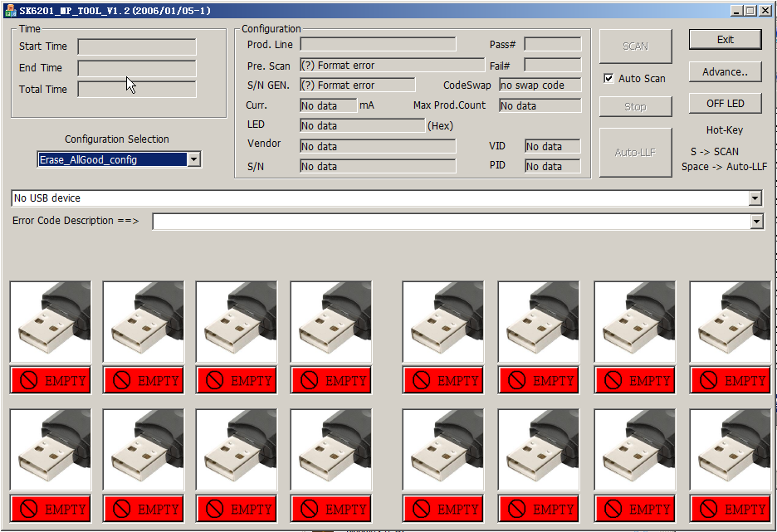Screen dimensions: 777x532
Task: Click the Stop button
Action: (x=635, y=106)
